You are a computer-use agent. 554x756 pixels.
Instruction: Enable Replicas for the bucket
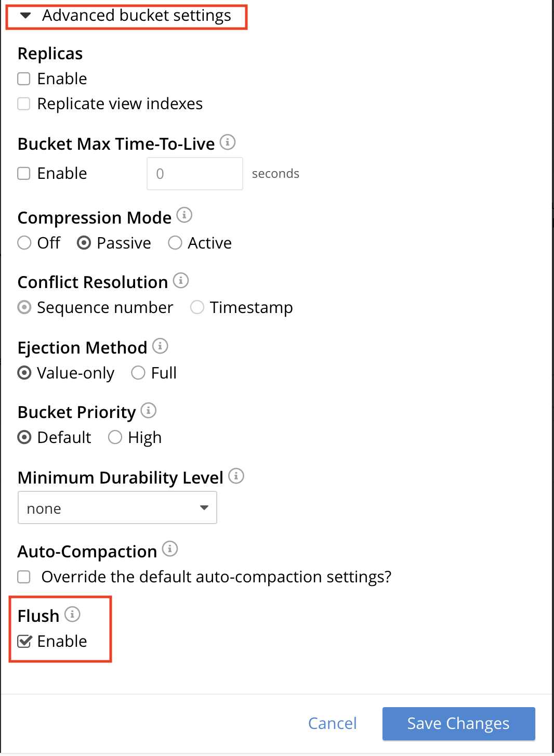[23, 79]
